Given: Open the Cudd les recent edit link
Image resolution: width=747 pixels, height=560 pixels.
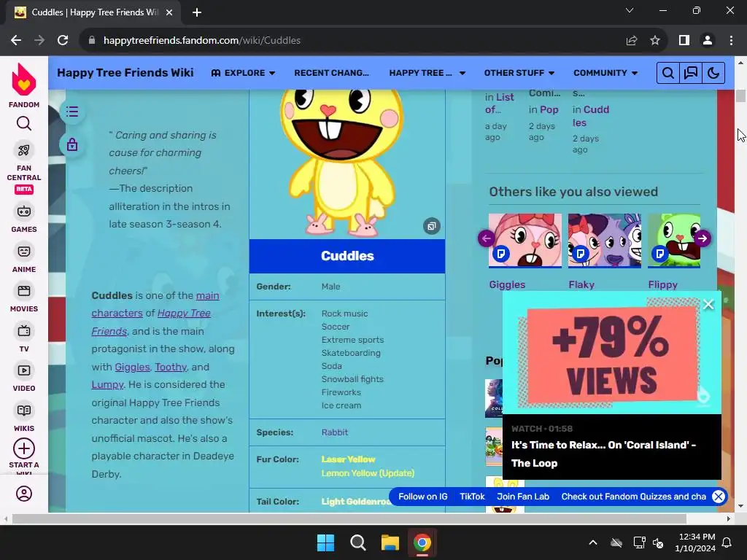Looking at the screenshot, I should click(591, 116).
